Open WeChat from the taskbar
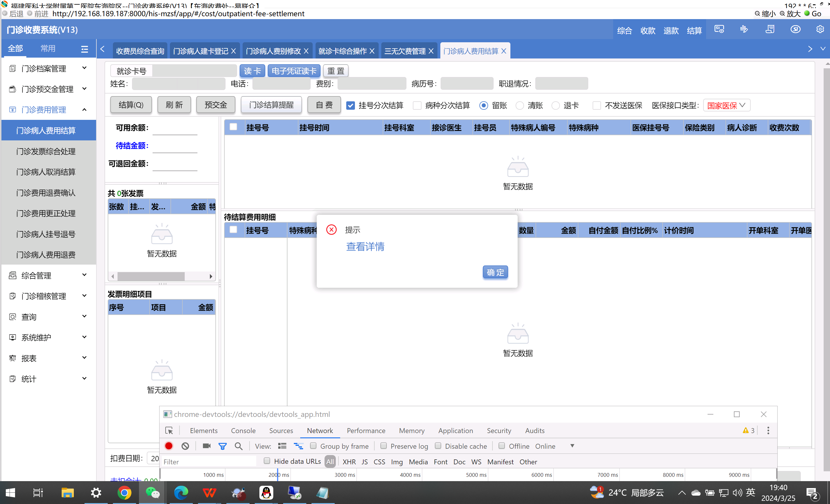Image resolution: width=830 pixels, height=504 pixels. click(152, 493)
